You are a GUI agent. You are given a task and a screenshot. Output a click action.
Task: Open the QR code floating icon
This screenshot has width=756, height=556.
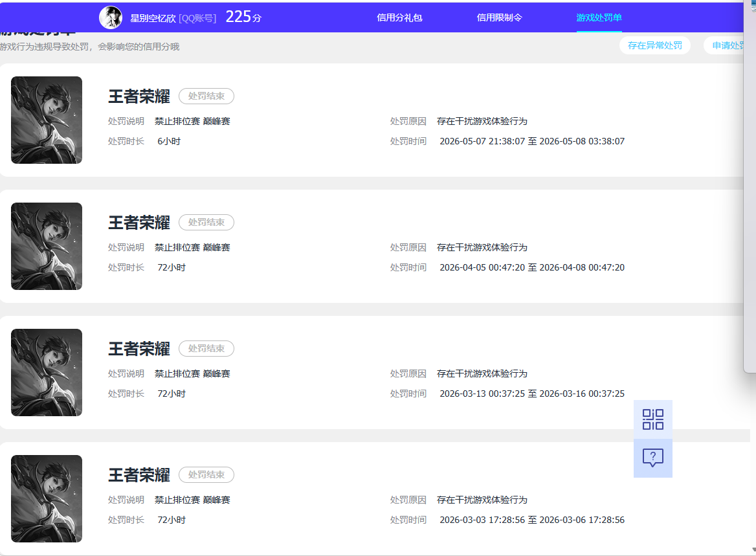click(x=653, y=419)
